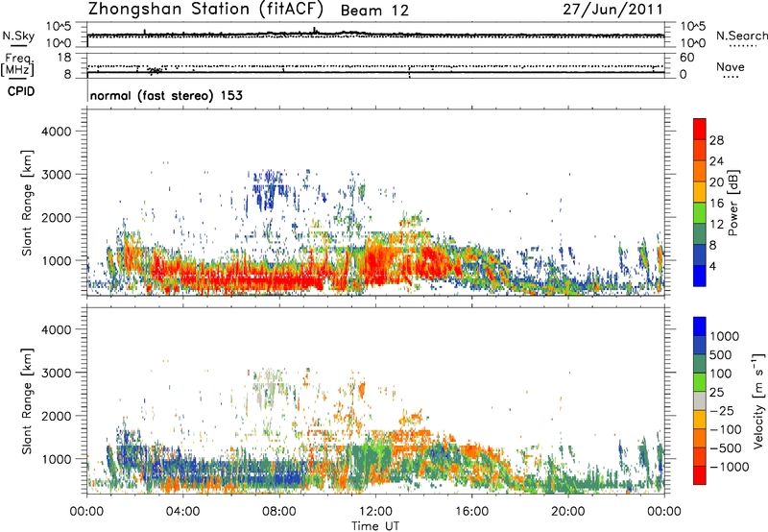This screenshot has height=532, width=768.
Task: Click '3000' on velocity panel range axis
Action: pyautogui.click(x=57, y=373)
